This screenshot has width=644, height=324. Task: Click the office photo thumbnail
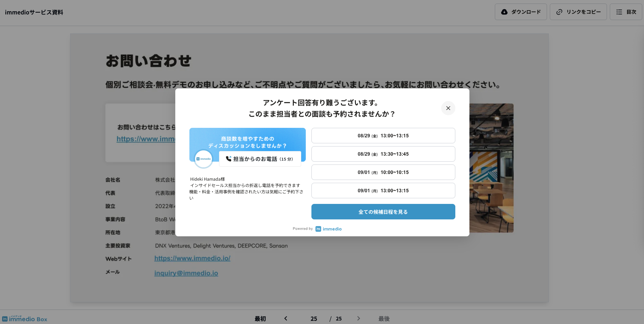(491, 168)
